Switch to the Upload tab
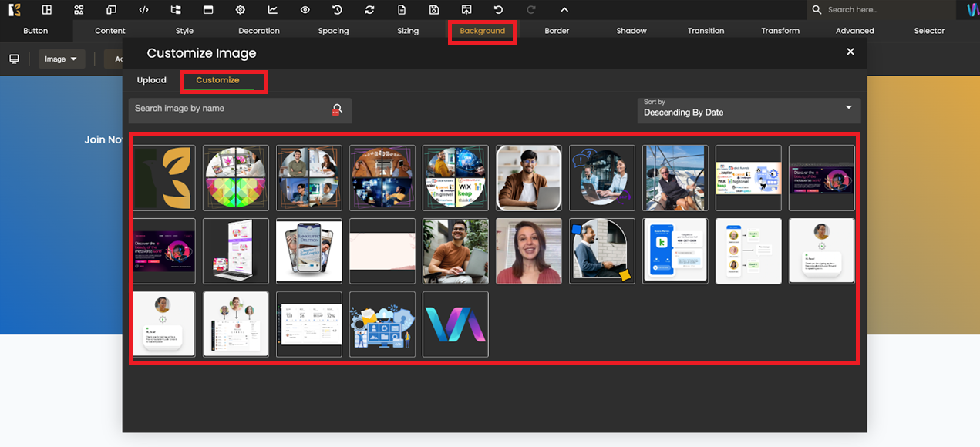The image size is (980, 447). click(x=152, y=80)
